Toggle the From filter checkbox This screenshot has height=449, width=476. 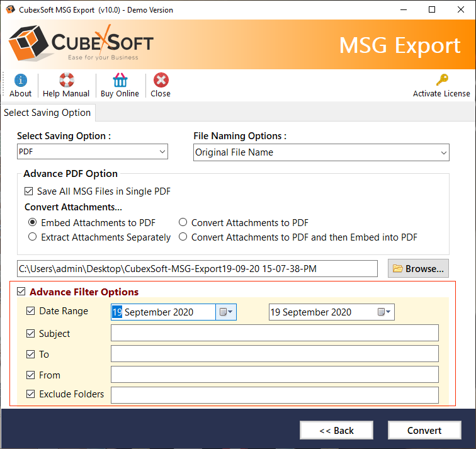click(x=31, y=375)
